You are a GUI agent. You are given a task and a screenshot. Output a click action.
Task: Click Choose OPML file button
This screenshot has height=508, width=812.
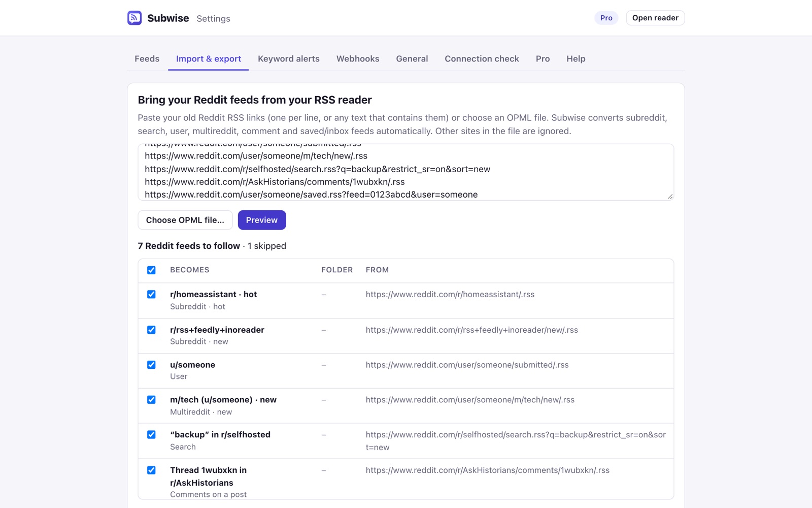tap(185, 220)
